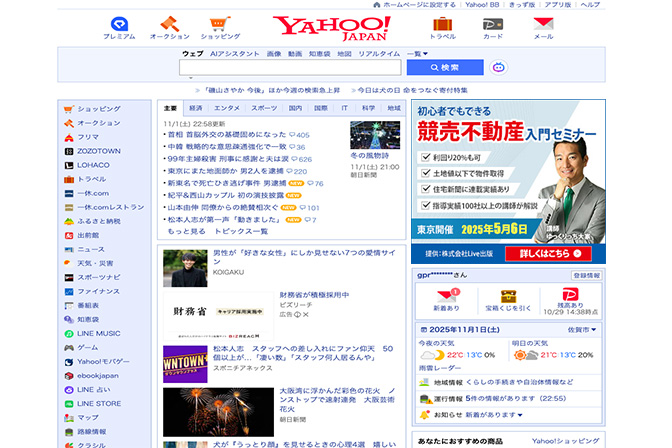Viewport: 672px width, 448px height.
Task: Choose 画像 search type above the search box
Action: (x=274, y=53)
